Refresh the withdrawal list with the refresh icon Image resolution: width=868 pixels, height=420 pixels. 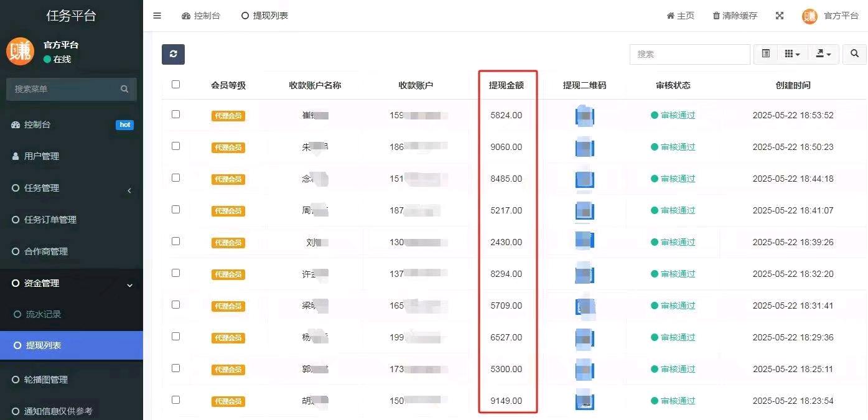click(x=173, y=54)
